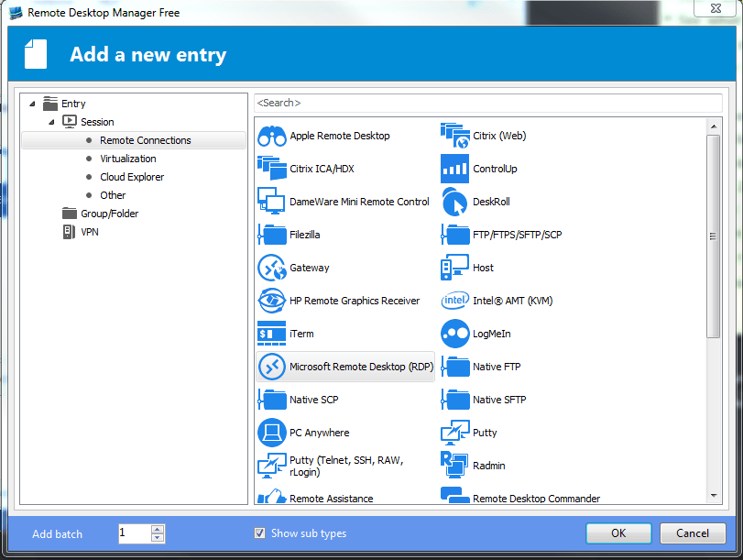Viewport: 743px width, 560px height.
Task: Switch to the Cloud Explorer category
Action: (132, 177)
